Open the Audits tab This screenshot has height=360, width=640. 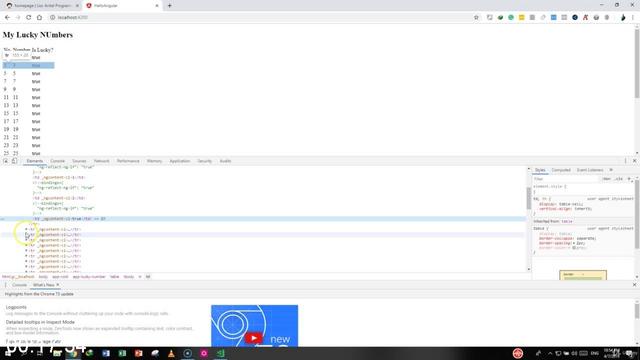coord(225,161)
